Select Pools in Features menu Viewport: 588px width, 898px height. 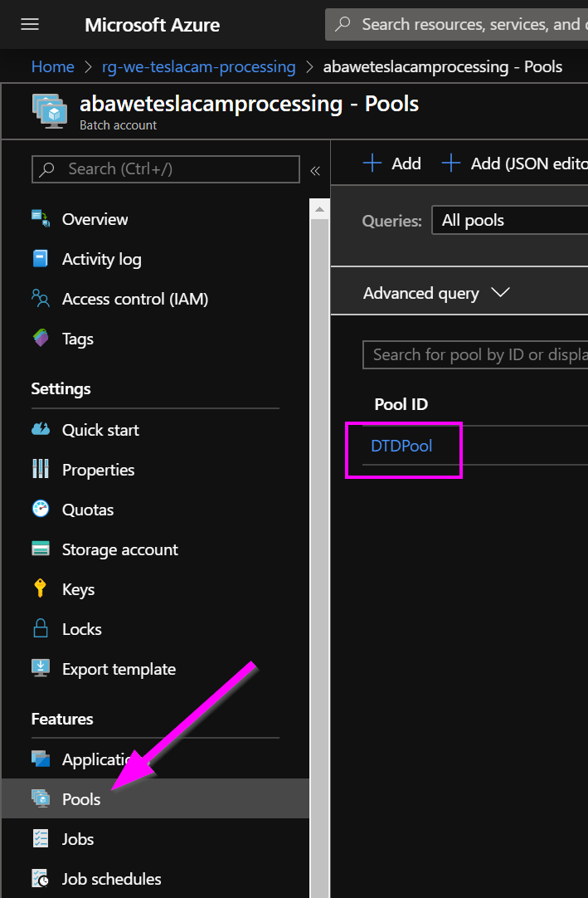coord(154,798)
